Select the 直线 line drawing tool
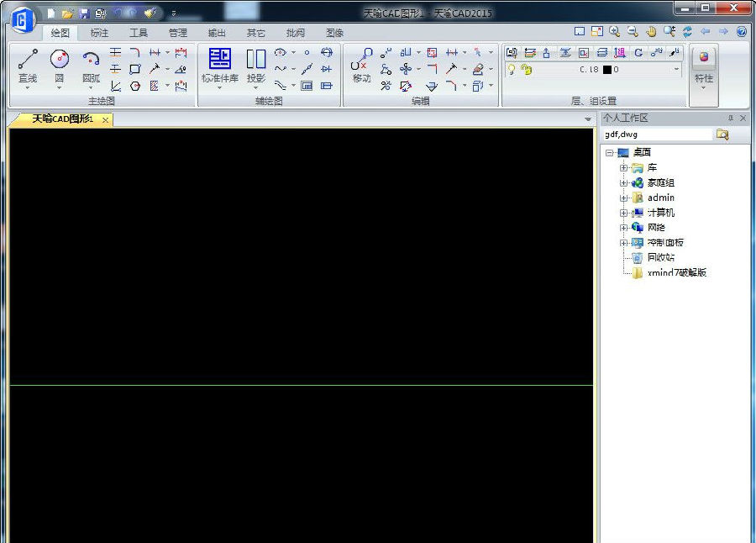Image resolution: width=756 pixels, height=543 pixels. [x=28, y=66]
